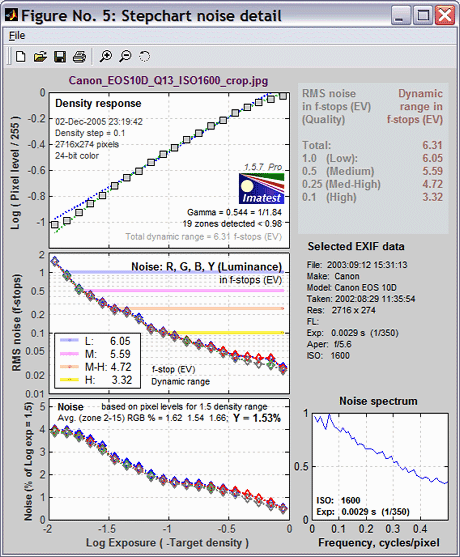Select the Zoom Out magnifier tool
This screenshot has width=460, height=557.
point(125,56)
